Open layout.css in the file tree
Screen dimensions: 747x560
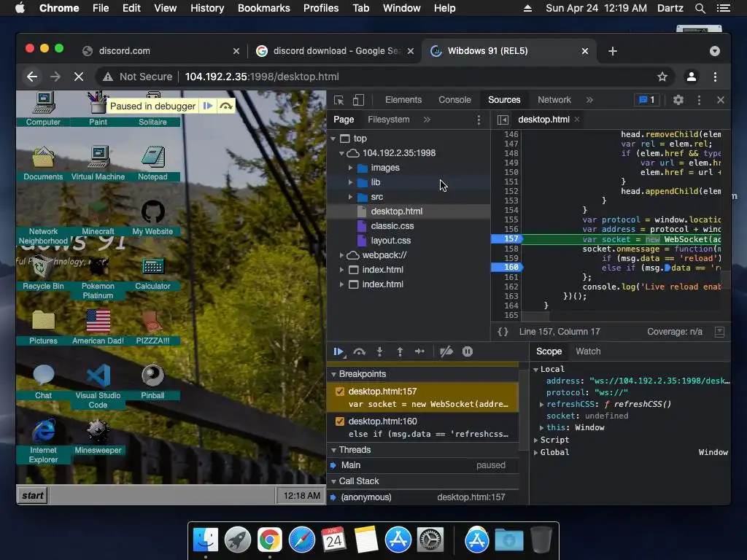pos(391,241)
